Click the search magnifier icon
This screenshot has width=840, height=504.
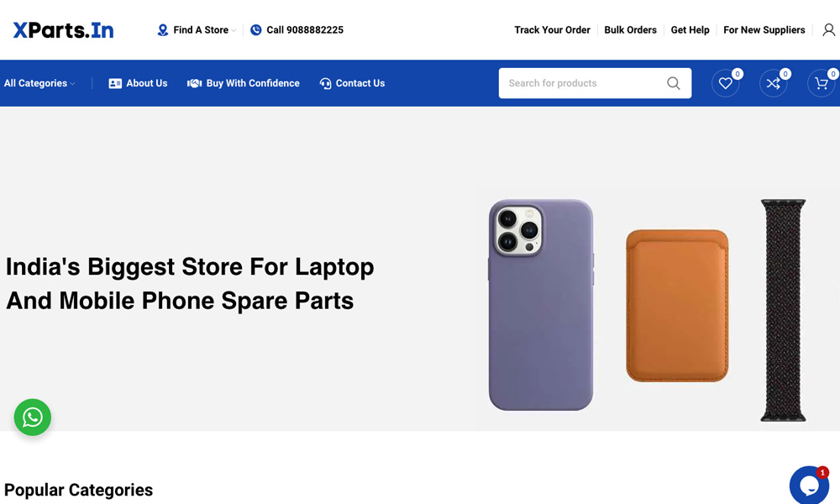click(x=674, y=83)
